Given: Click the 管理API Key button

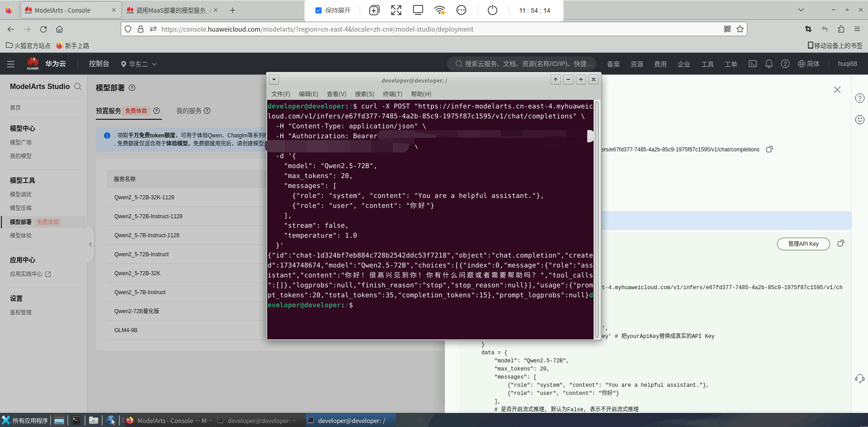Looking at the screenshot, I should tap(803, 244).
